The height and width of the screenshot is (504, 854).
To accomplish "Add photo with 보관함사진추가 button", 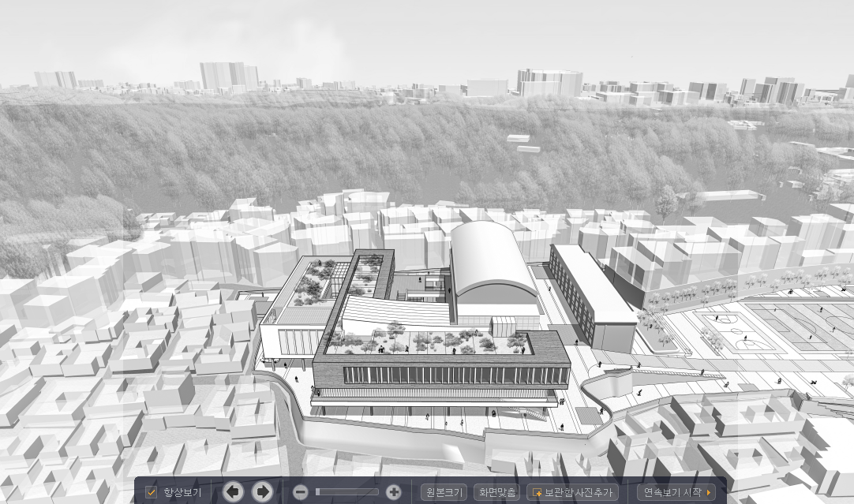I will (571, 492).
